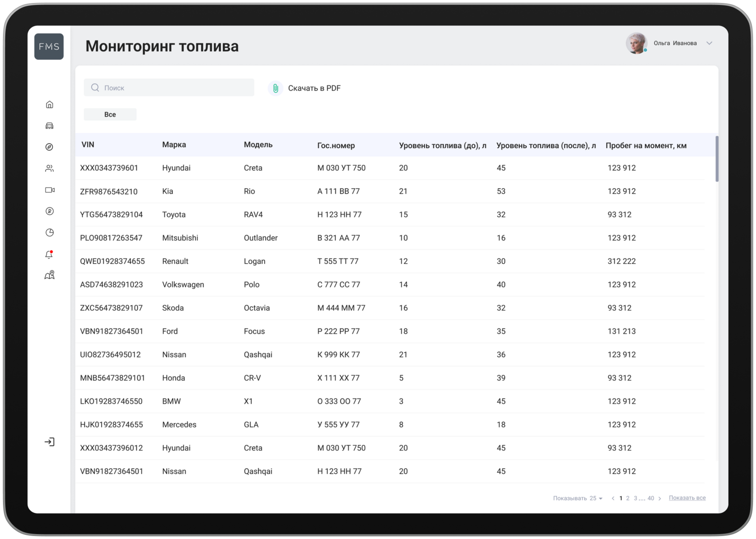756x539 pixels.
Task: Click the search magnifier icon
Action: [95, 87]
